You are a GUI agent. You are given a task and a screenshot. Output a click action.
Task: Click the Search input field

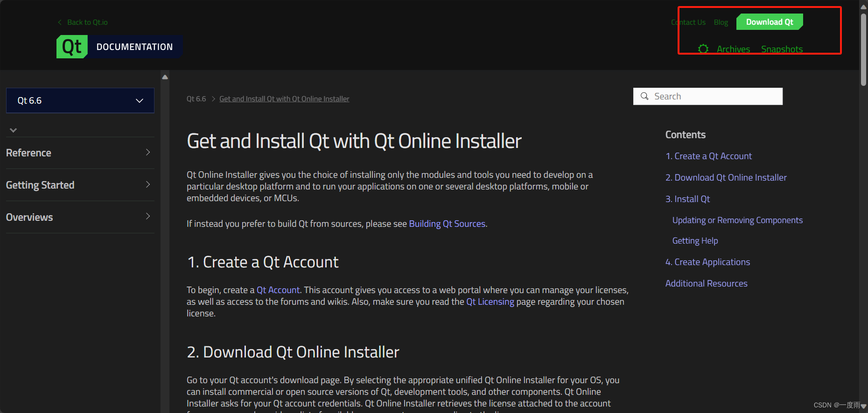(708, 96)
